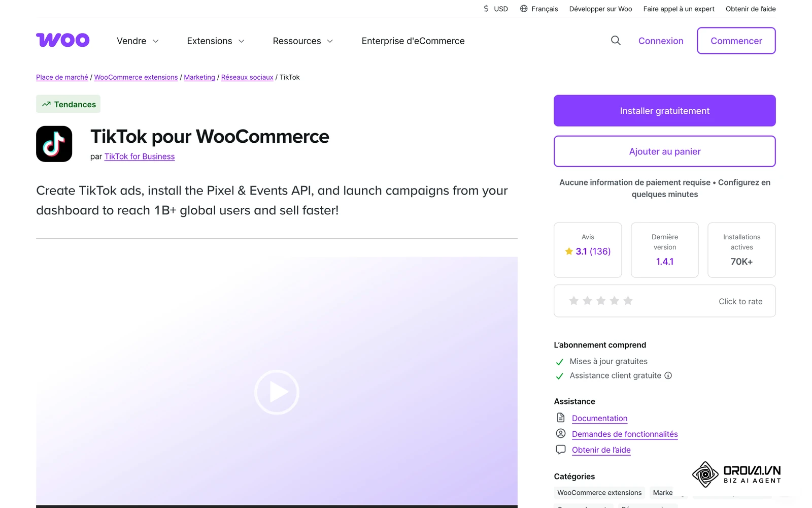Open Demandes de fonctionnalités link
The width and height of the screenshot is (812, 508).
(625, 434)
